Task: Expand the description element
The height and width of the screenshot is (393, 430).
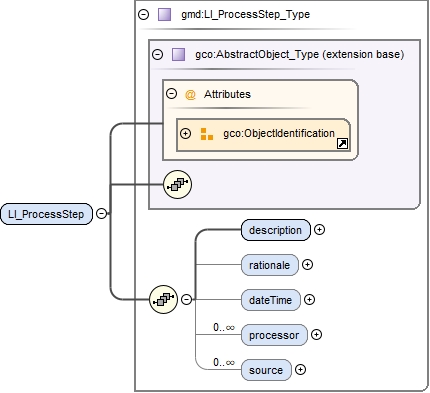Action: click(319, 230)
